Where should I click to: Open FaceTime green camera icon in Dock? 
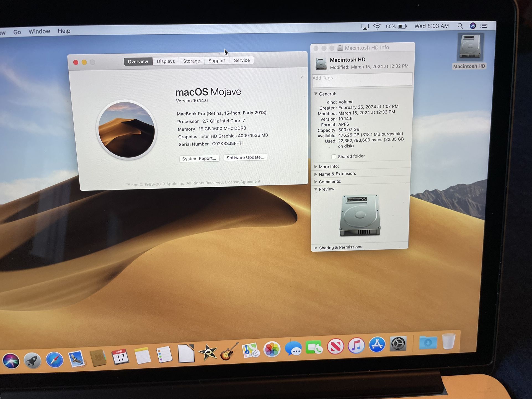pos(314,347)
